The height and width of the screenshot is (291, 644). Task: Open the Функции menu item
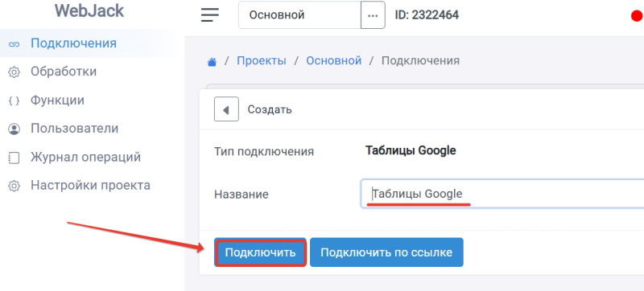[57, 100]
